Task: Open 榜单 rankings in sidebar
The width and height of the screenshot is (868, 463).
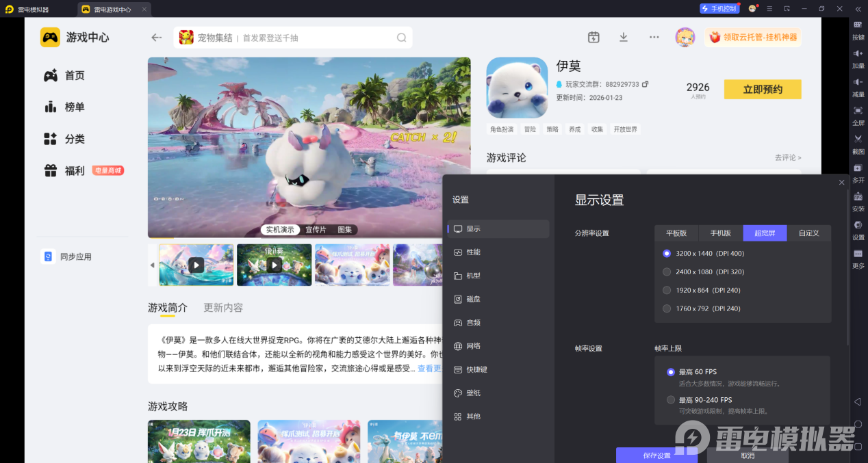Action: 64,107
